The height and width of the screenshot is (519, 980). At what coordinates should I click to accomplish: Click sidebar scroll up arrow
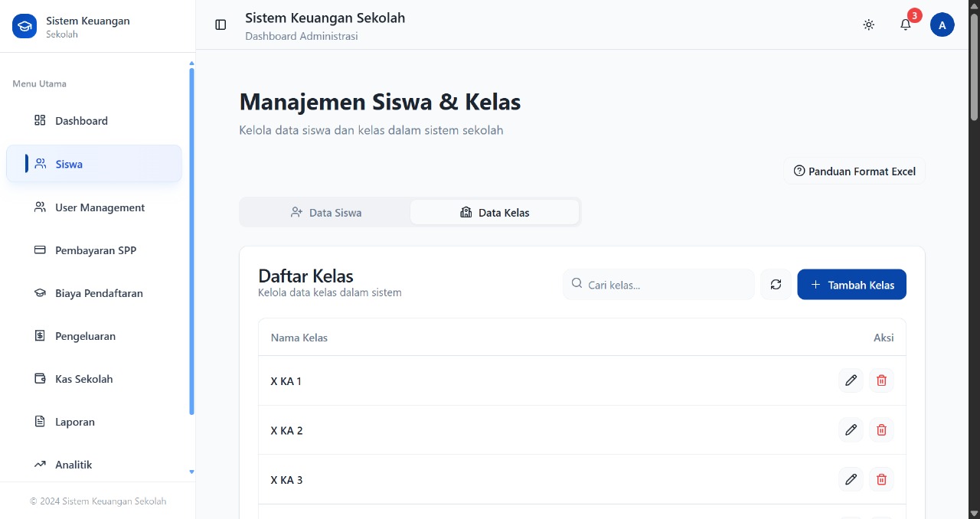(191, 63)
